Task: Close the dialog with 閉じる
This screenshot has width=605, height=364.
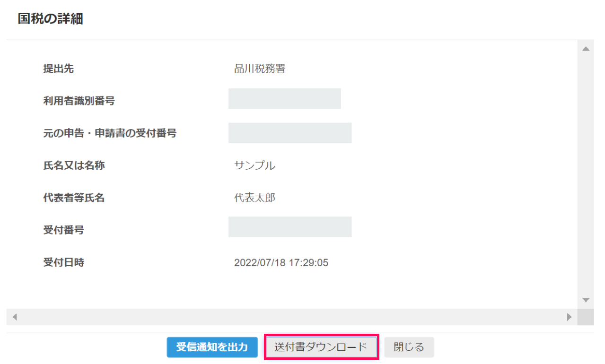Action: coord(409,347)
